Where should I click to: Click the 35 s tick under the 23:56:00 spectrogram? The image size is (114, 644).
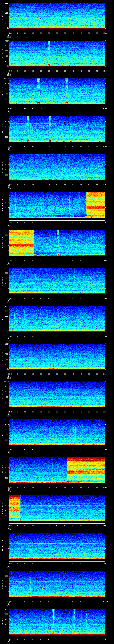[x=65, y=487]
